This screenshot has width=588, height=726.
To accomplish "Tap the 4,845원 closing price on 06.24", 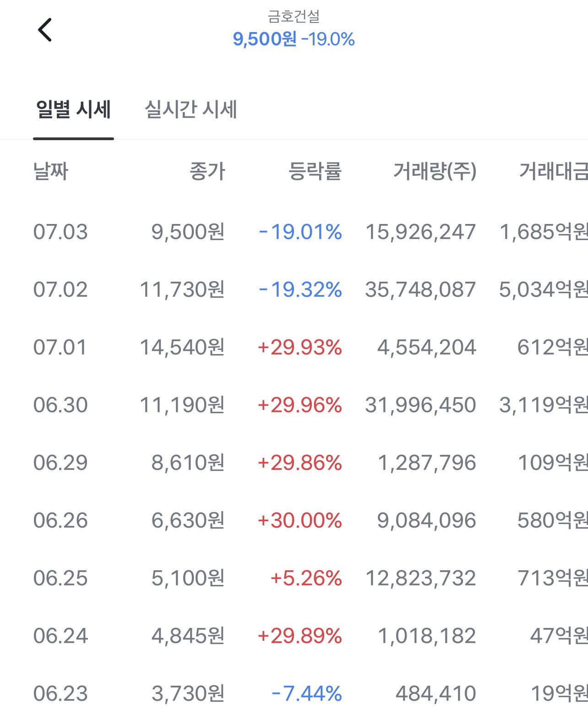I will [x=188, y=636].
